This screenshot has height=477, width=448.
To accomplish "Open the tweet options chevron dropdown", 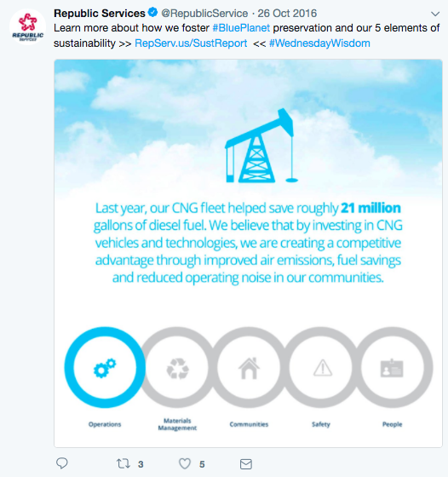I will click(435, 14).
